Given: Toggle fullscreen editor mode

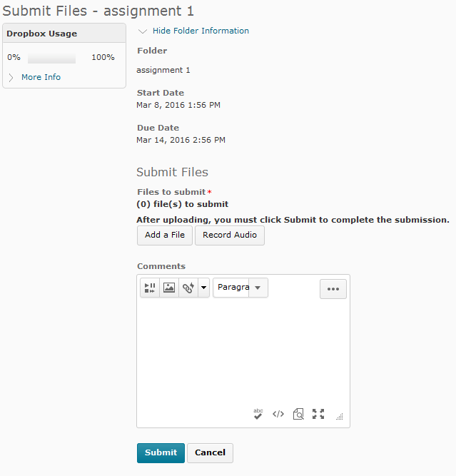Looking at the screenshot, I should tap(318, 414).
